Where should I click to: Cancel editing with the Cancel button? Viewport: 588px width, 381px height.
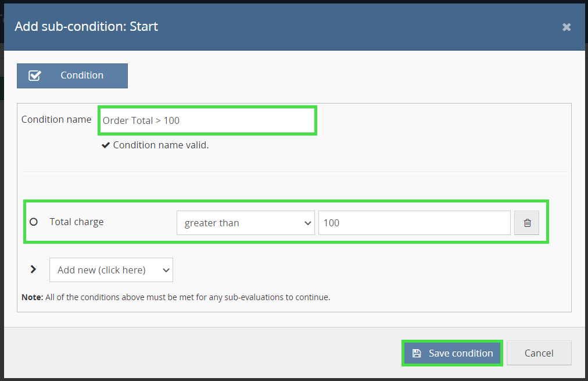(539, 352)
